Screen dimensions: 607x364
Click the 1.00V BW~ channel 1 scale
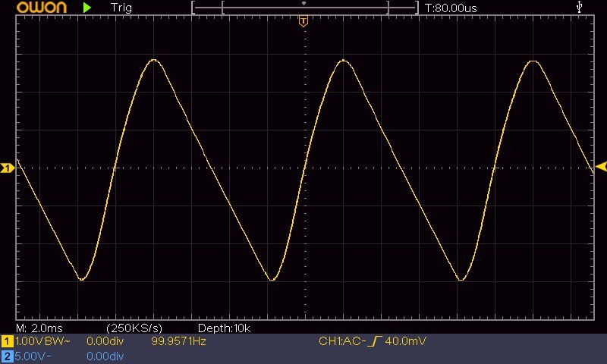point(42,341)
